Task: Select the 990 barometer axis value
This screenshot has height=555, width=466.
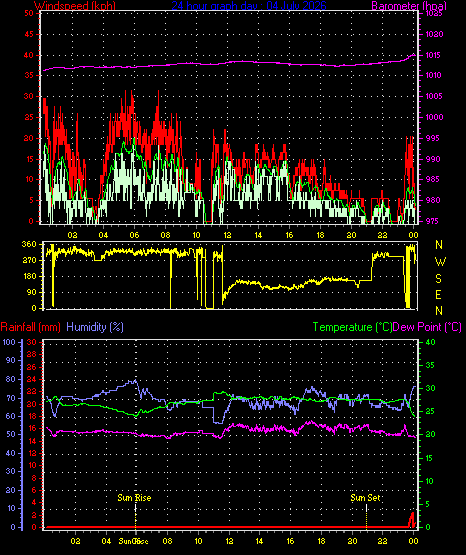Action: [x=432, y=159]
